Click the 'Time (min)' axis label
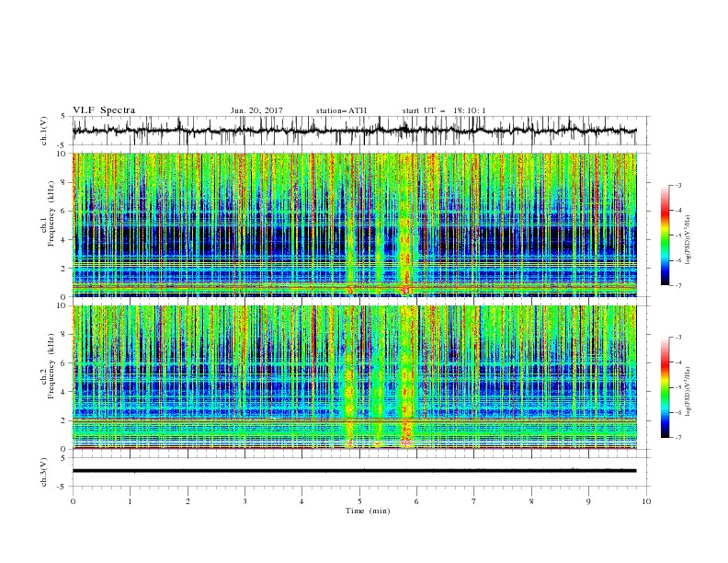The image size is (728, 563). (368, 511)
